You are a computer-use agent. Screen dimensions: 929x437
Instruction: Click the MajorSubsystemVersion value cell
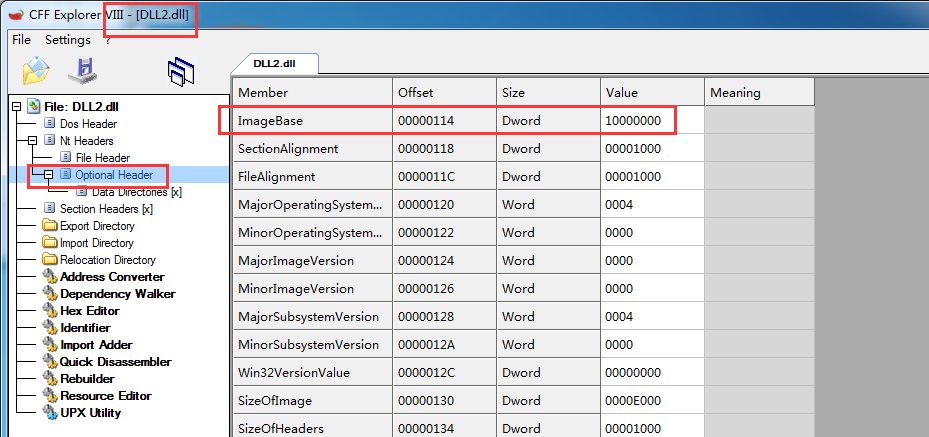point(652,317)
